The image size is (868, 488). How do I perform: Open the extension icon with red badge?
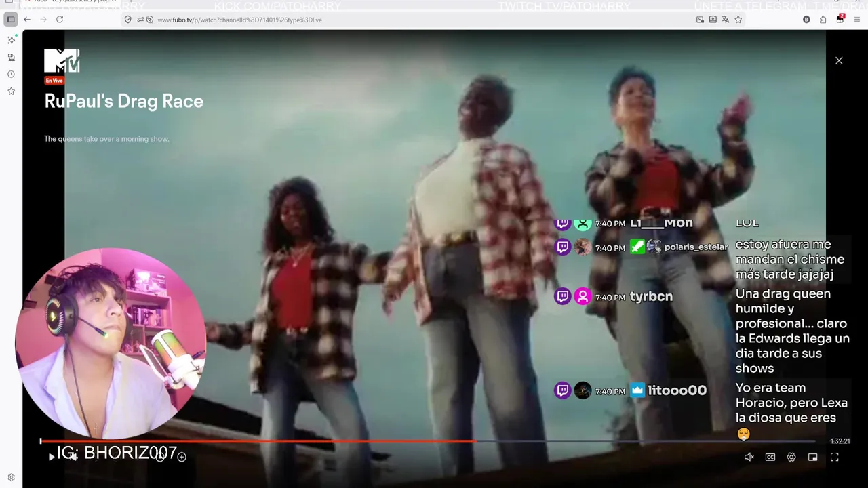(x=840, y=19)
